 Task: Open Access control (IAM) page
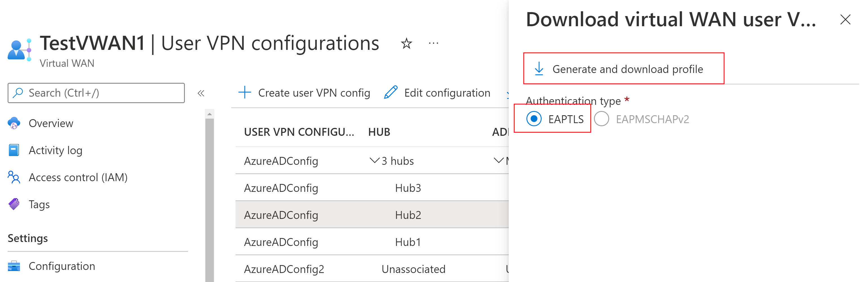78,177
